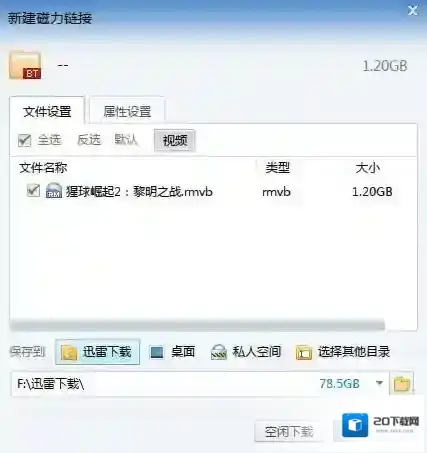Click the 选择其他目录 folder icon
Image resolution: width=427 pixels, height=453 pixels.
click(x=304, y=352)
